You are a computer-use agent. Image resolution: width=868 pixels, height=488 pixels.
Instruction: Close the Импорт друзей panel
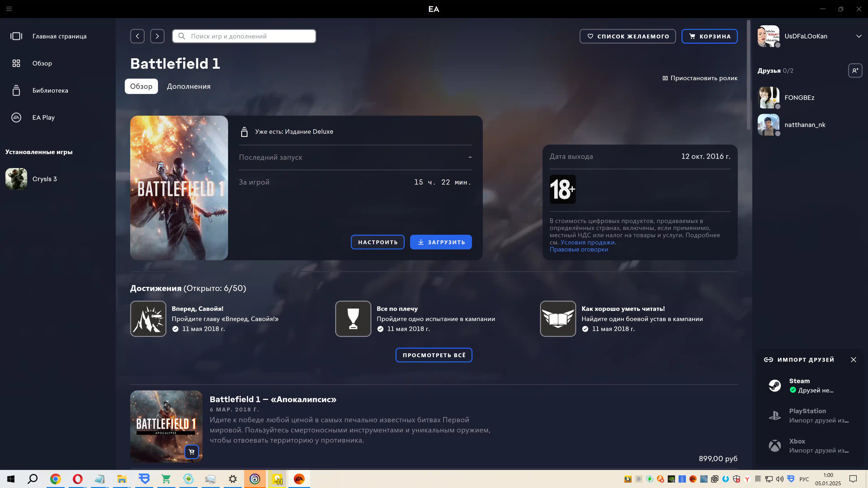[x=853, y=360]
